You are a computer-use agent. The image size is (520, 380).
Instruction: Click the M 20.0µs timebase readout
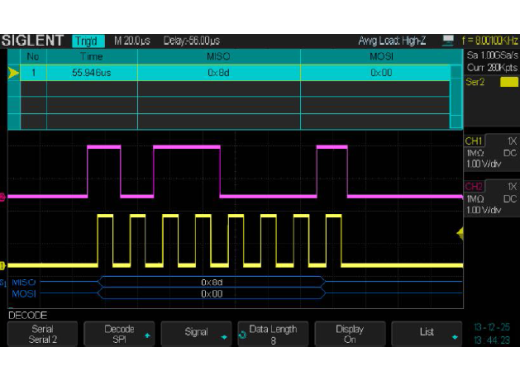click(132, 41)
